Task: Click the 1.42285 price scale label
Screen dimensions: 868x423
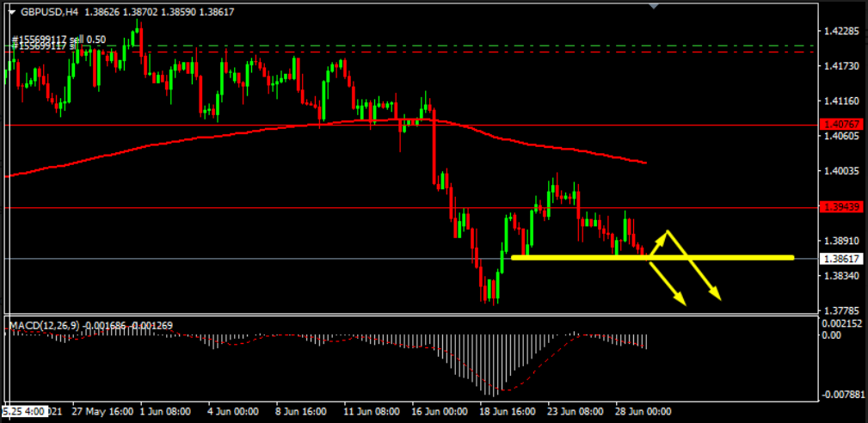Action: click(840, 31)
